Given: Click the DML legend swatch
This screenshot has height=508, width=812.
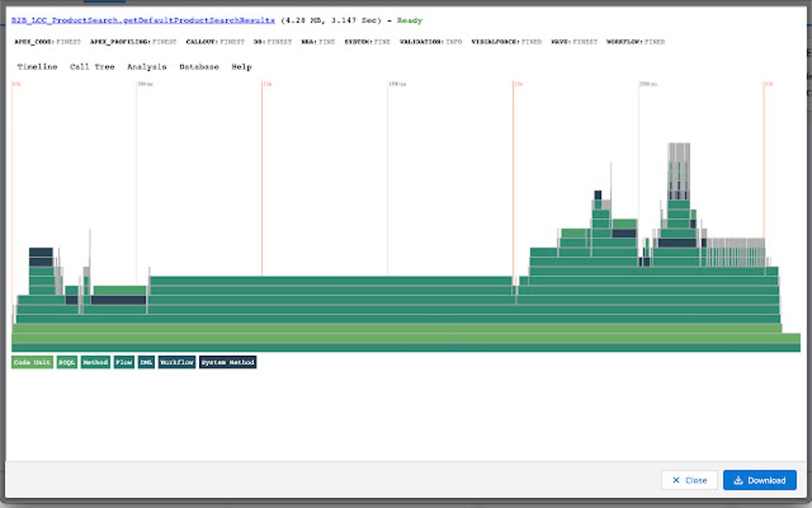Looking at the screenshot, I should [x=146, y=362].
